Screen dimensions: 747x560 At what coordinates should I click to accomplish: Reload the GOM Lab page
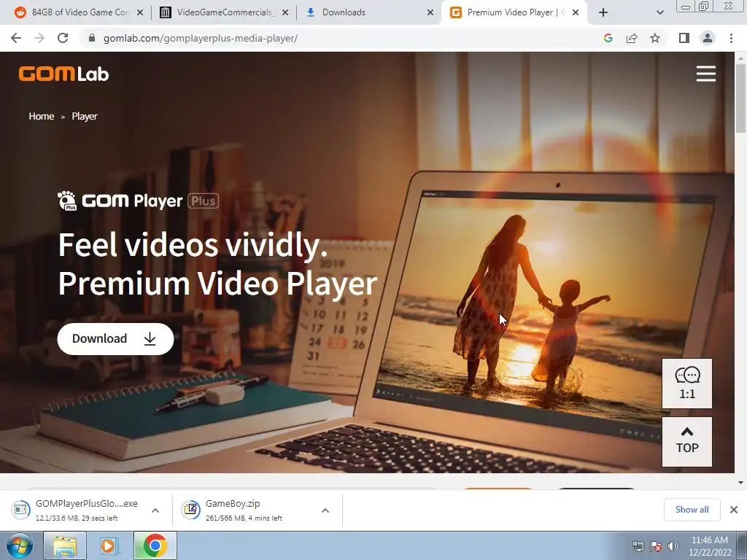[x=63, y=38]
